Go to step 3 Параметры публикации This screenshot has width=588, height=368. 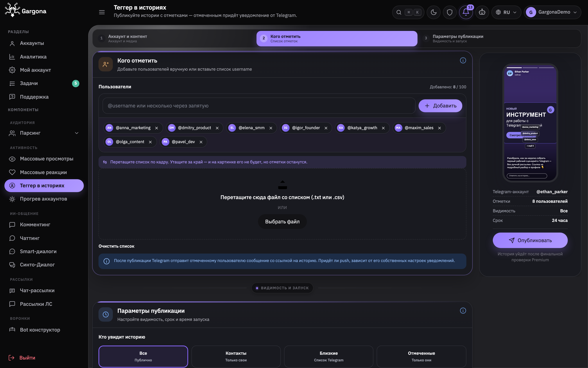click(x=499, y=38)
